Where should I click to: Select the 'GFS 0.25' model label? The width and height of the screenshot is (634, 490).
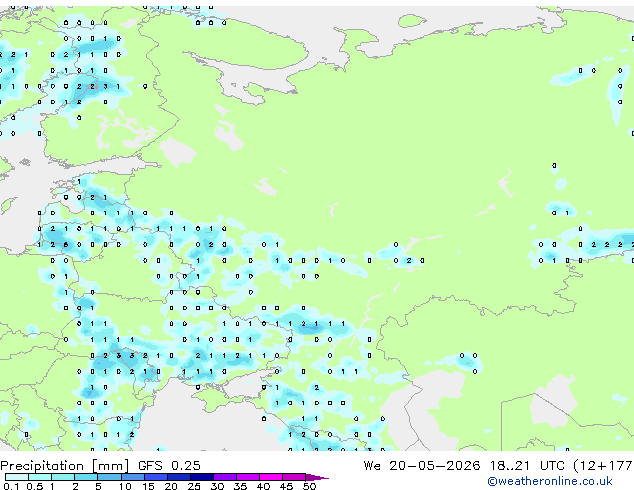click(169, 466)
